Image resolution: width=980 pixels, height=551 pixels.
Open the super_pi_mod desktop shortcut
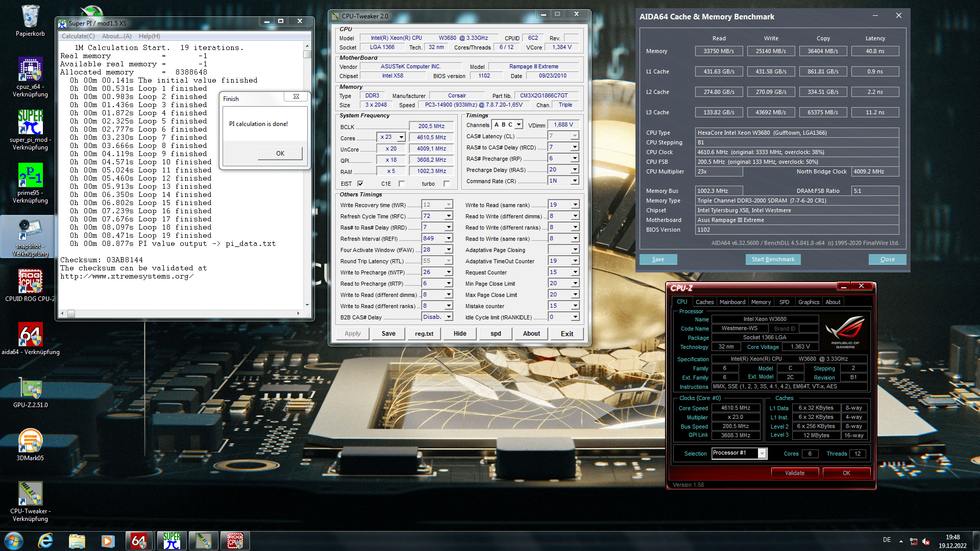click(30, 130)
